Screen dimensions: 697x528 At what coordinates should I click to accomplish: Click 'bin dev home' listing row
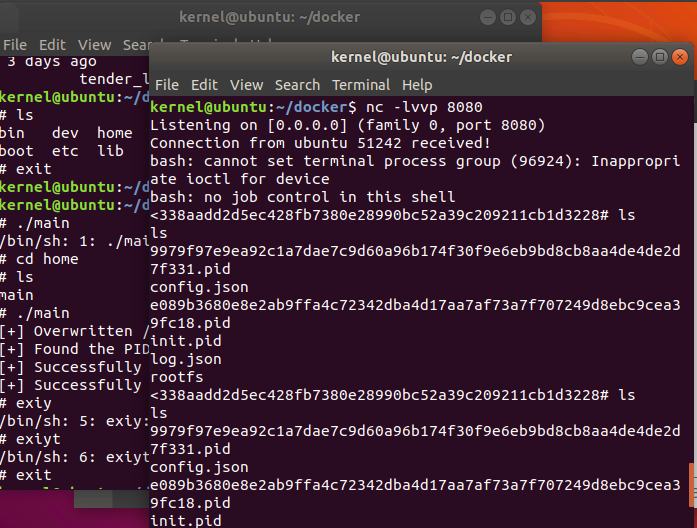click(x=66, y=133)
